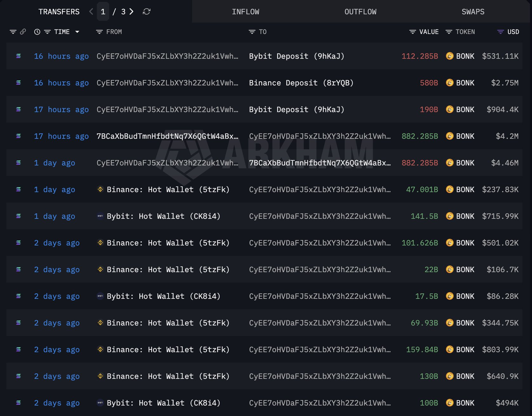Click Binance logo on 101.626B row

(100, 243)
